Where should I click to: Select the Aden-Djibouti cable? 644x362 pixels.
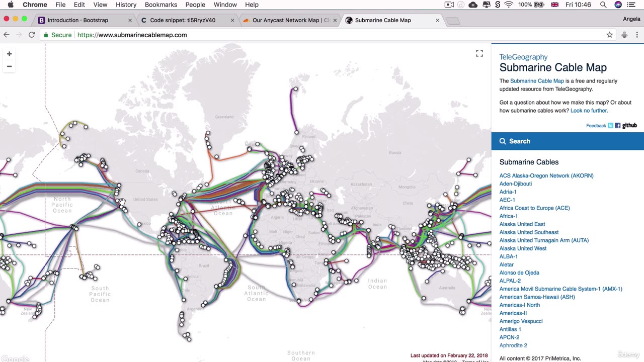point(516,184)
